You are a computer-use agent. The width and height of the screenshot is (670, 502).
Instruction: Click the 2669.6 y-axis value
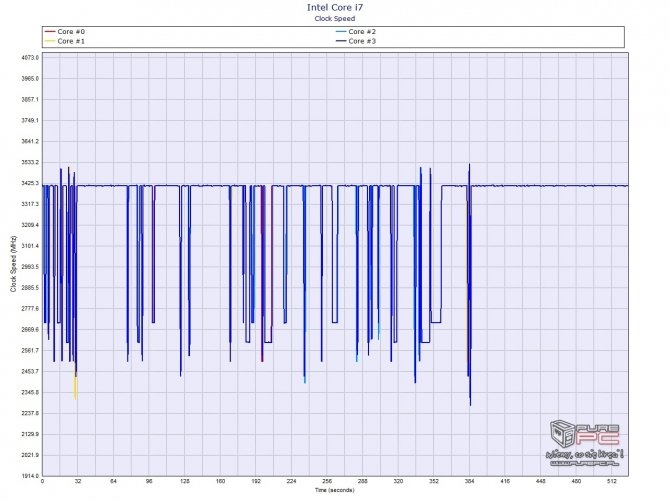click(30, 330)
